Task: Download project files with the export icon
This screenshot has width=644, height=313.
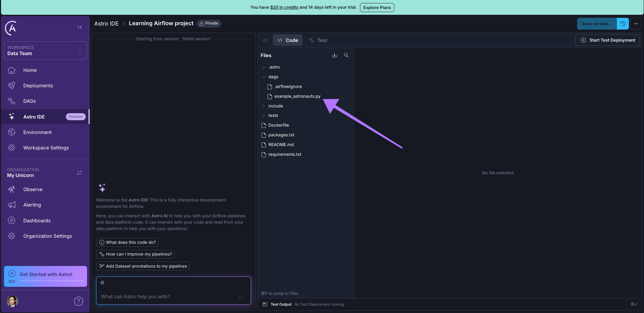Action: (x=334, y=55)
